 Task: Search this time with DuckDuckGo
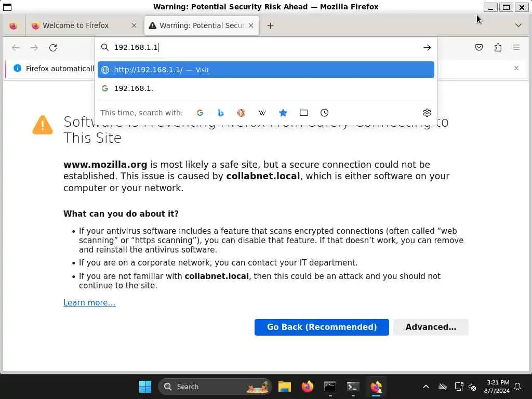click(241, 113)
